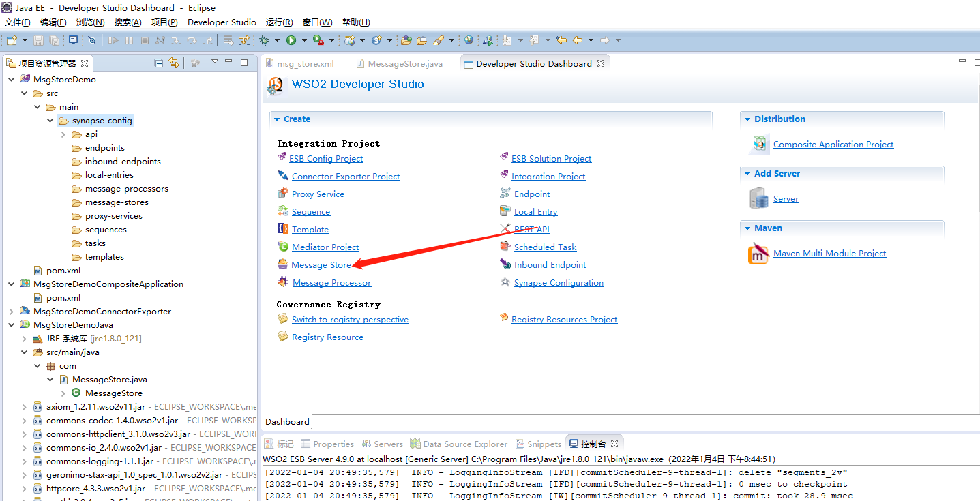Collapse the MsgStoreDemo project node
Image resolution: width=980 pixels, height=501 pixels.
12,79
